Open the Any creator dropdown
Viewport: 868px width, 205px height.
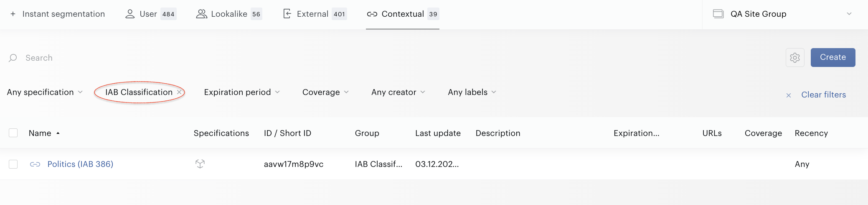coord(398,92)
